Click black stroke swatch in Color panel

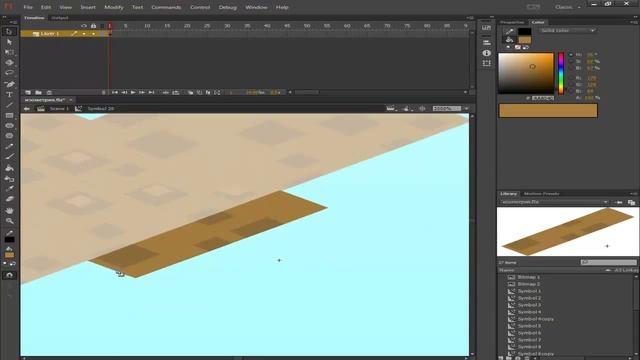pos(524,31)
